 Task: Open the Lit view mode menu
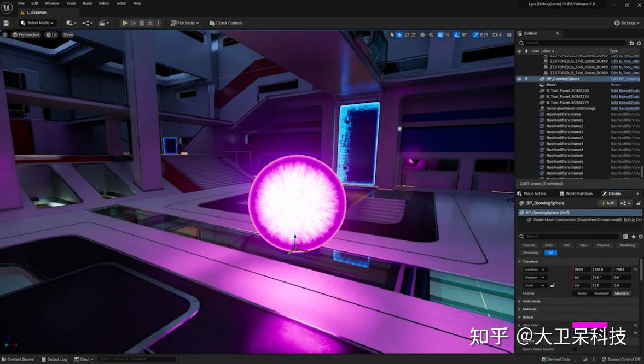click(51, 35)
